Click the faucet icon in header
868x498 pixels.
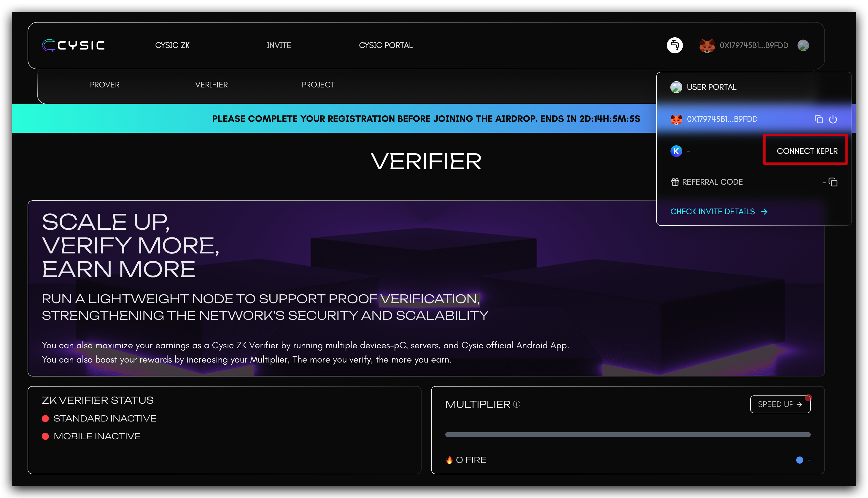click(x=675, y=45)
